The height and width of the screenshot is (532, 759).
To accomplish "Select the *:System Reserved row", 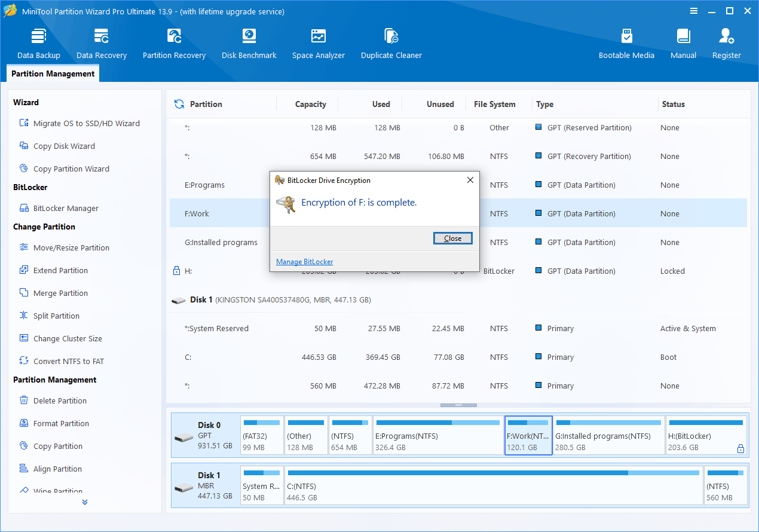I will pyautogui.click(x=458, y=329).
